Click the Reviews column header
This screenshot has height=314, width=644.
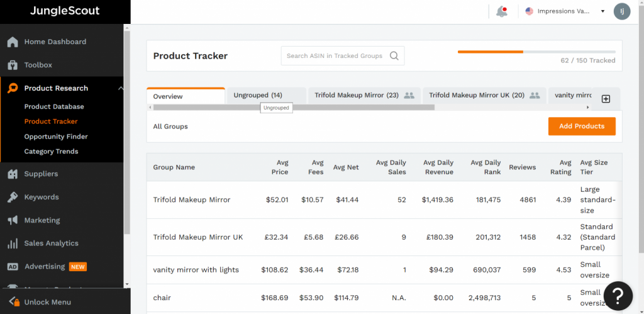[522, 167]
